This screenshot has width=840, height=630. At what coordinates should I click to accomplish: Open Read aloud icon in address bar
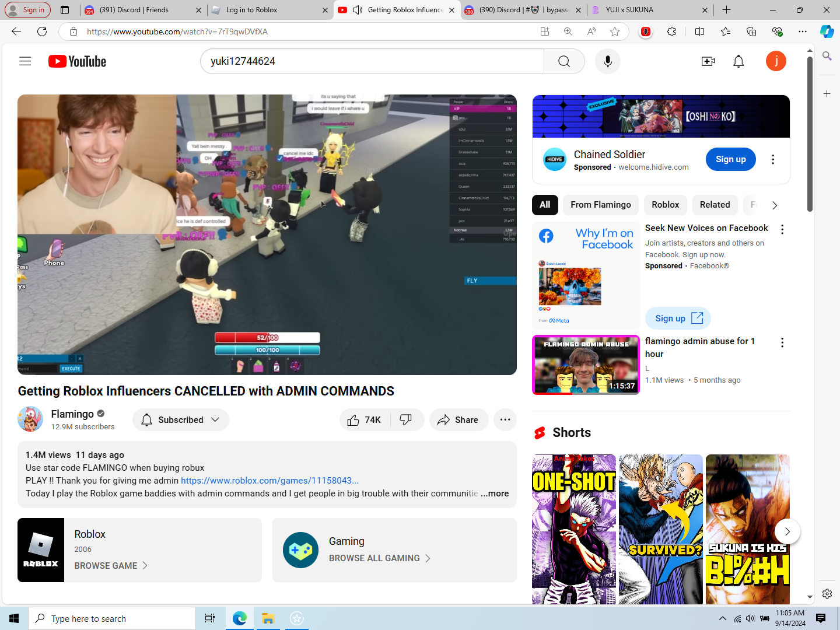(x=591, y=32)
